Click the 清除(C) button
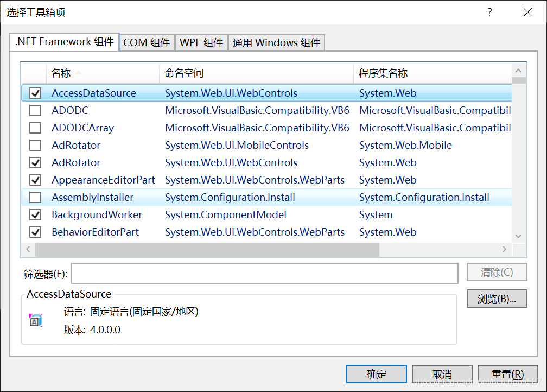Viewport: 547px width, 392px height. coord(497,272)
